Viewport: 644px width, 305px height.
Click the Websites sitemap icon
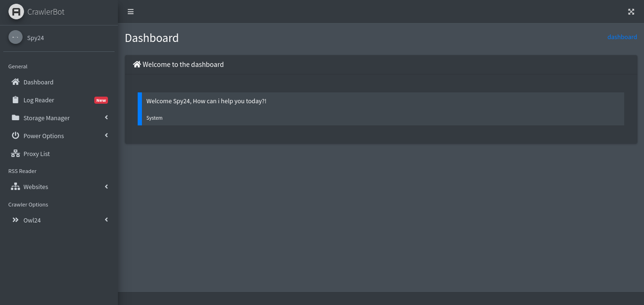point(16,187)
